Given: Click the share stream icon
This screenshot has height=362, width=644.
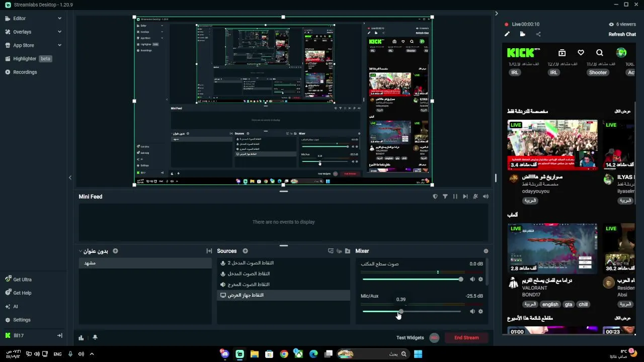Looking at the screenshot, I should (x=538, y=34).
